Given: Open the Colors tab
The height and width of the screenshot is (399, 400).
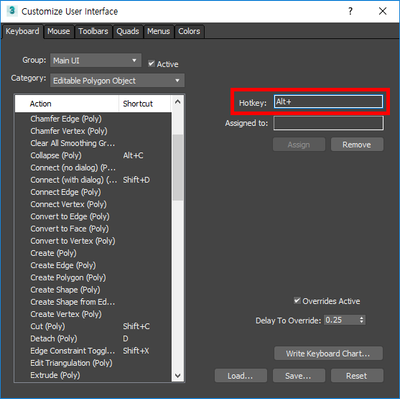Looking at the screenshot, I should 189,31.
